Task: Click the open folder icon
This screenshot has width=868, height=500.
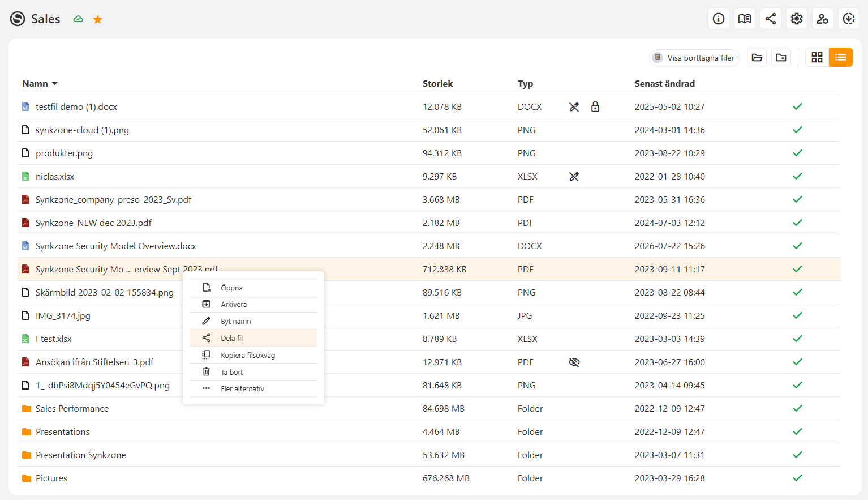Action: pyautogui.click(x=757, y=57)
